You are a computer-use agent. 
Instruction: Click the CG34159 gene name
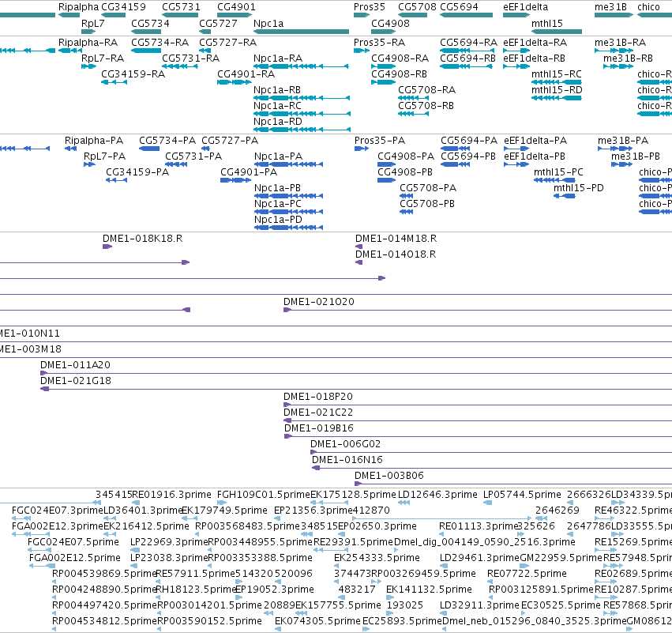click(x=123, y=7)
